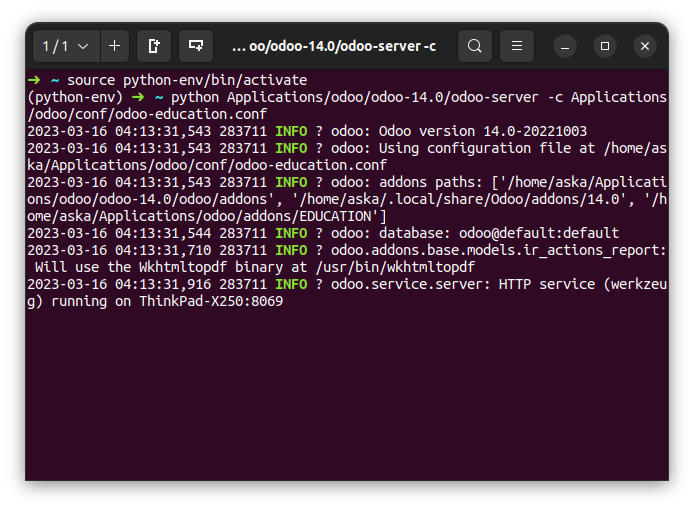Click the 'source python-env/bin/activate' command line

[x=187, y=80]
